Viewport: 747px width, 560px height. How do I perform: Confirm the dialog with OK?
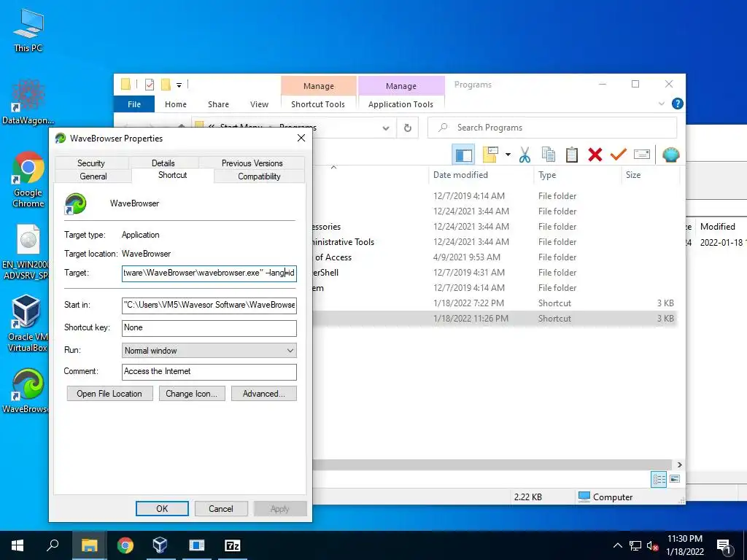(x=162, y=508)
